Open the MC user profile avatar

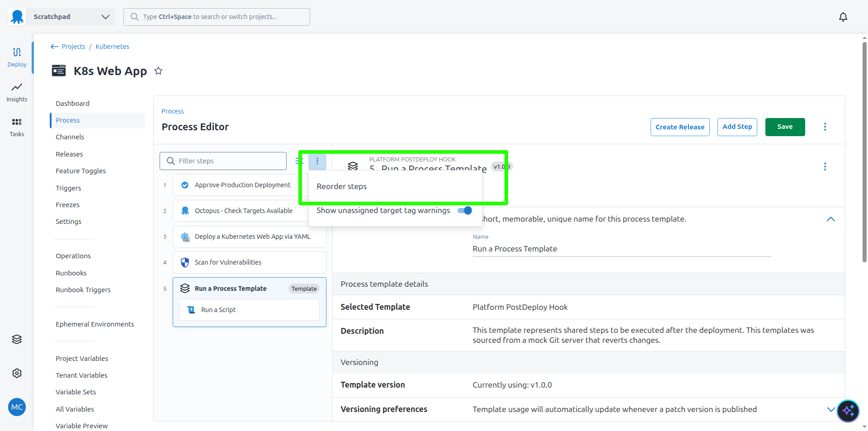point(17,407)
